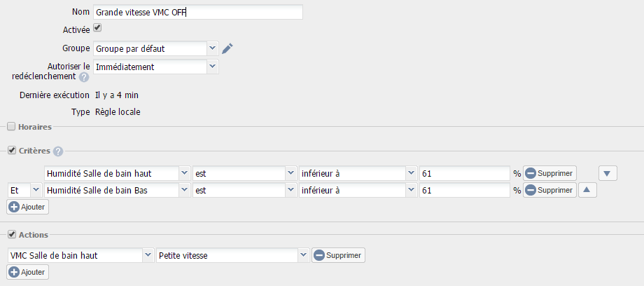Add a new action with Ajouter
Viewport: 644px width, 286px height.
coord(28,272)
